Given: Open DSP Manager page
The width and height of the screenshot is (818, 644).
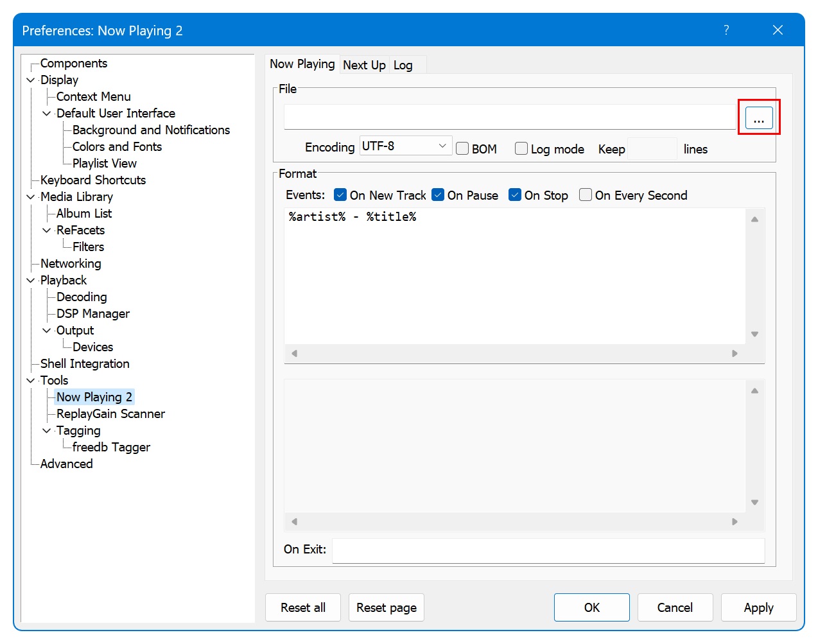Looking at the screenshot, I should [x=93, y=313].
